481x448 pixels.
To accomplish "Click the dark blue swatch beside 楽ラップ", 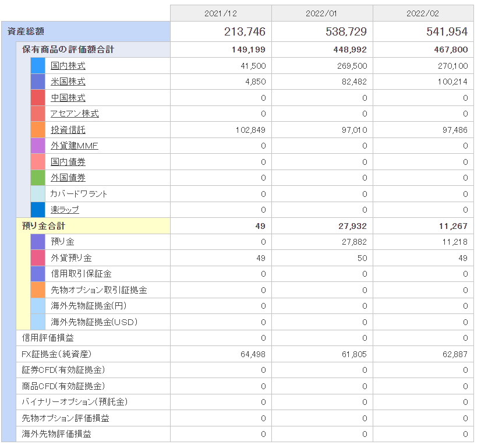I will tap(38, 210).
